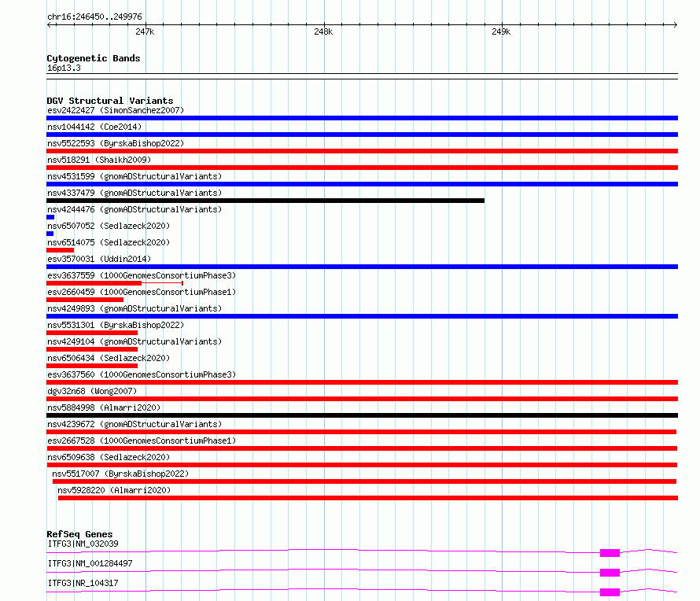The width and height of the screenshot is (700, 601).
Task: Open the esv2660459 1000GenomesConsortiumPhase1 label
Action: [x=142, y=292]
